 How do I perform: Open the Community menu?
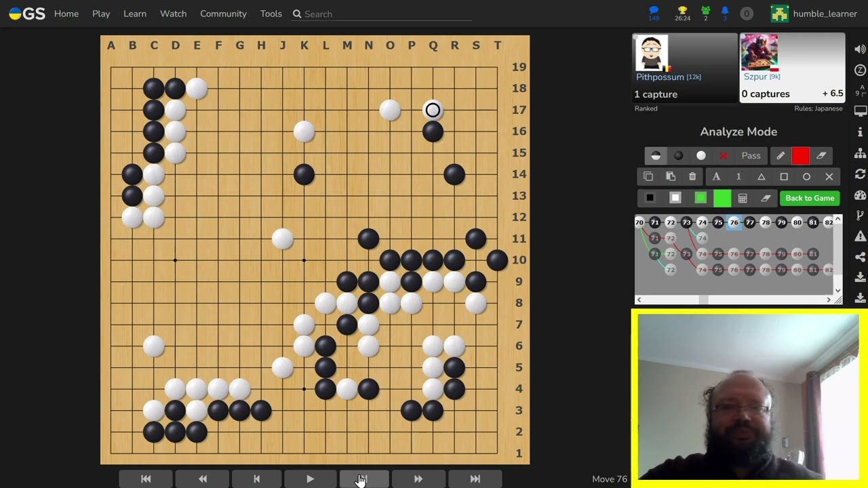click(223, 14)
